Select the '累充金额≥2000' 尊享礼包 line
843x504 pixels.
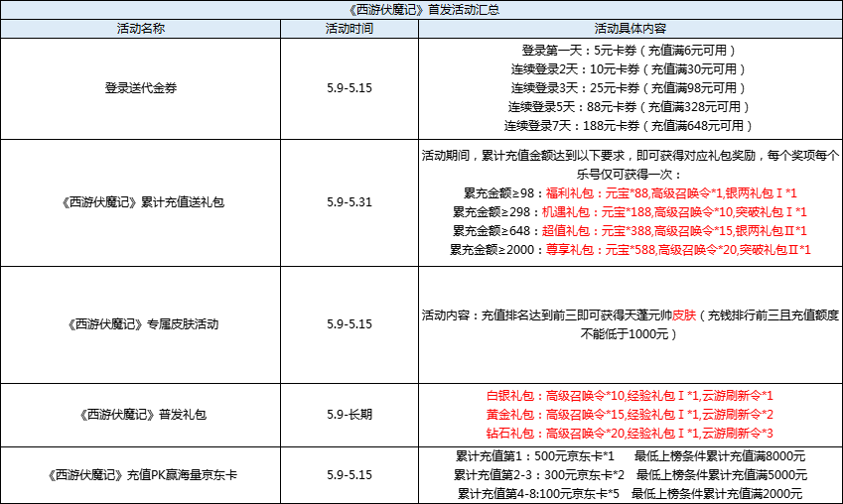[631, 250]
